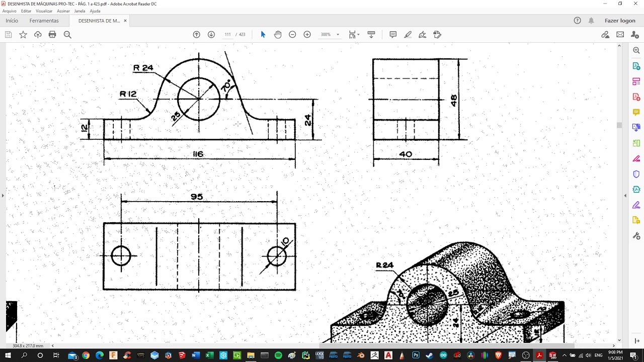
Task: Click search tool at top of right pane
Action: coord(636,50)
